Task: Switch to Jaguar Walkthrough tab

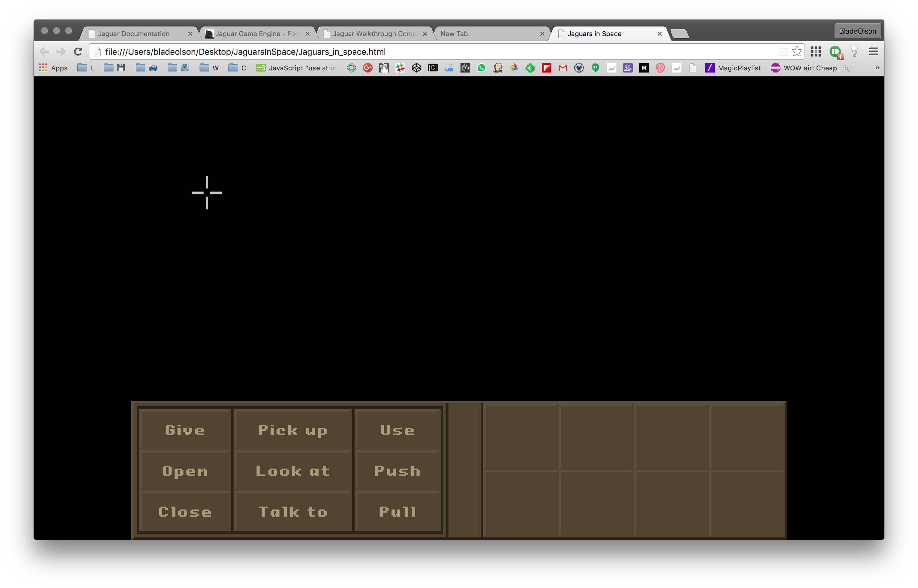Action: pos(374,34)
